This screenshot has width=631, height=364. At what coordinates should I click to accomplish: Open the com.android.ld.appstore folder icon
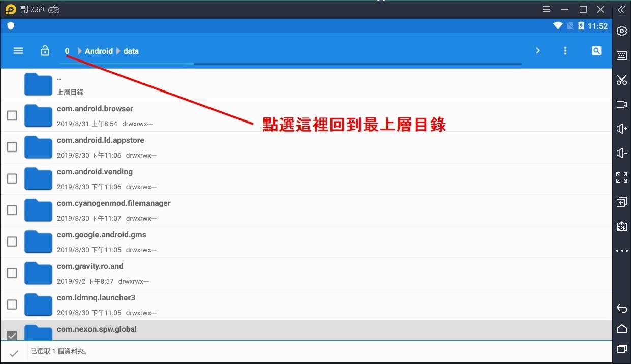coord(38,147)
